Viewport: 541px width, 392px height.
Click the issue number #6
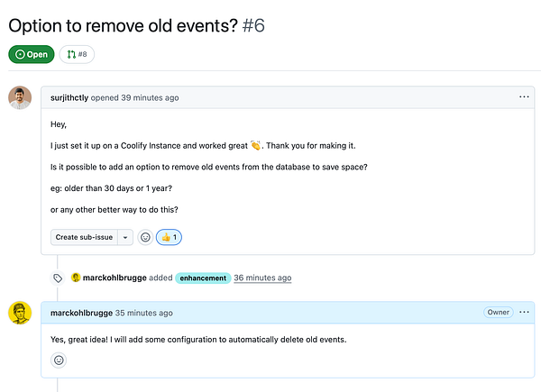pos(253,26)
